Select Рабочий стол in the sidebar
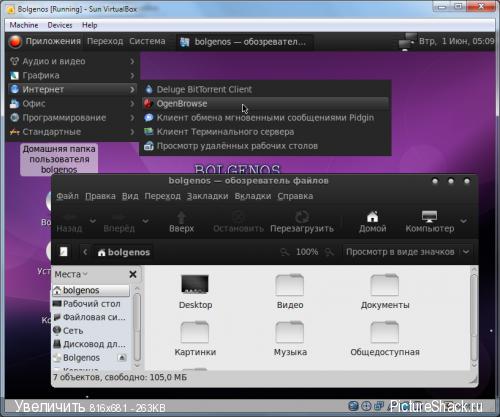Viewport: 500px width, 417px height. pyautogui.click(x=91, y=304)
